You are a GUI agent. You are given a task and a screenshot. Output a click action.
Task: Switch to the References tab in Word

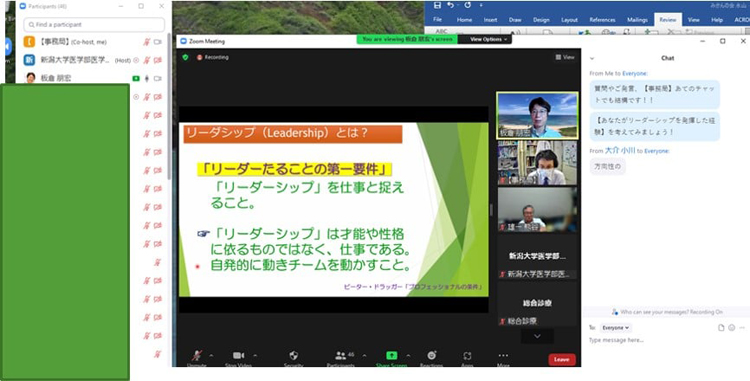click(x=602, y=20)
